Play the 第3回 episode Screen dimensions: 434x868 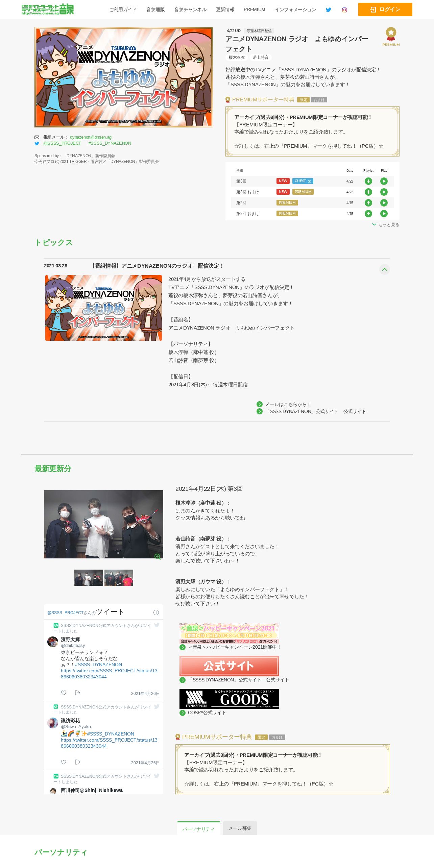(x=384, y=181)
